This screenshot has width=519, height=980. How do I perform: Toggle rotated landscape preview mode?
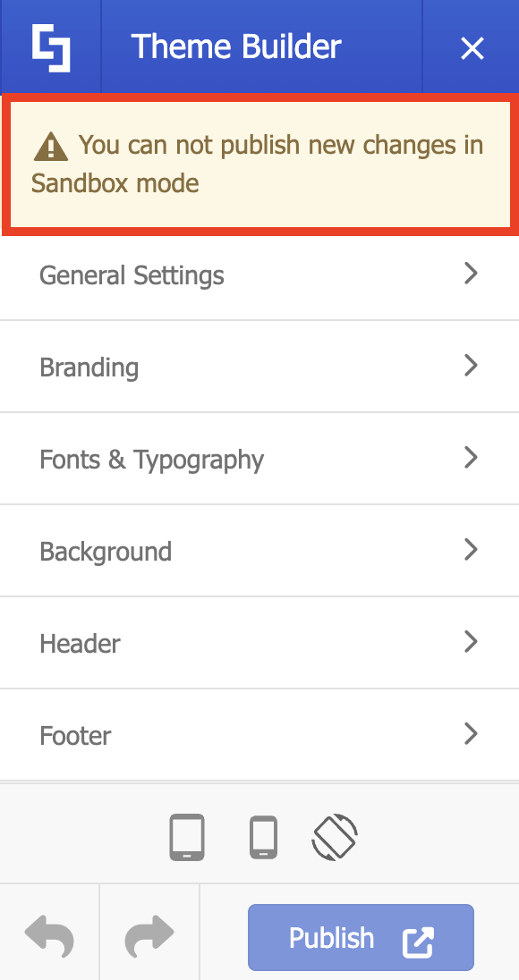click(x=336, y=837)
